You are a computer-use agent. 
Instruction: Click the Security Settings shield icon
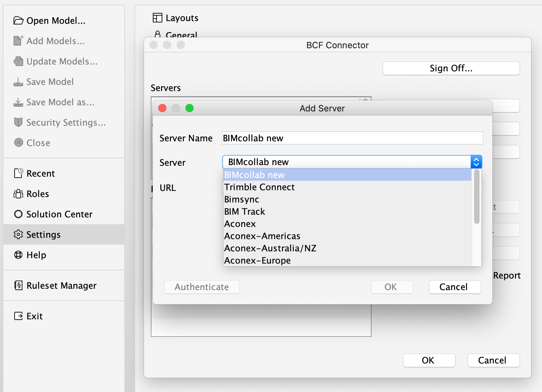18,122
